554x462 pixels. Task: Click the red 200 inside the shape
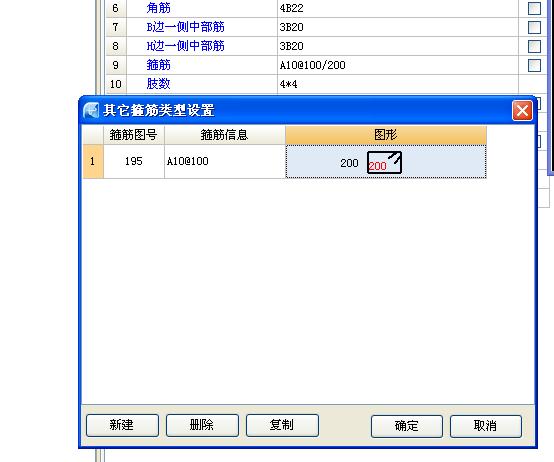pyautogui.click(x=377, y=166)
